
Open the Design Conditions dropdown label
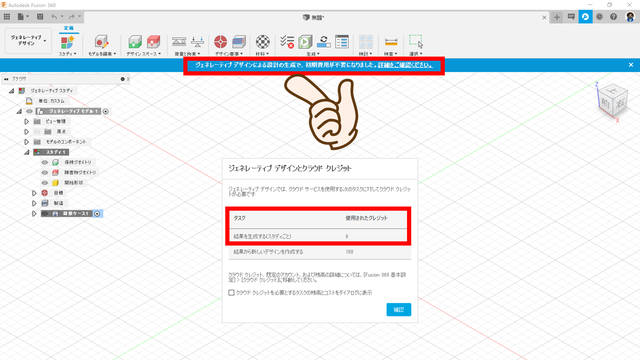[229, 53]
